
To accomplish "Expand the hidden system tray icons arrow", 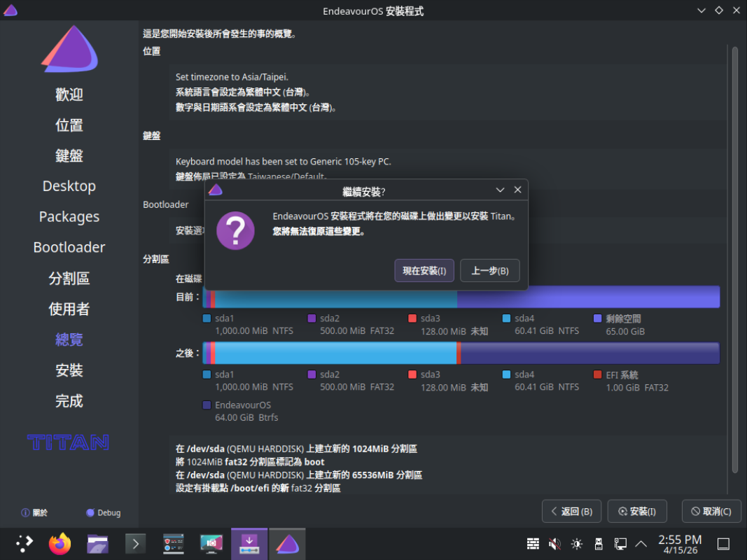I will pos(641,544).
